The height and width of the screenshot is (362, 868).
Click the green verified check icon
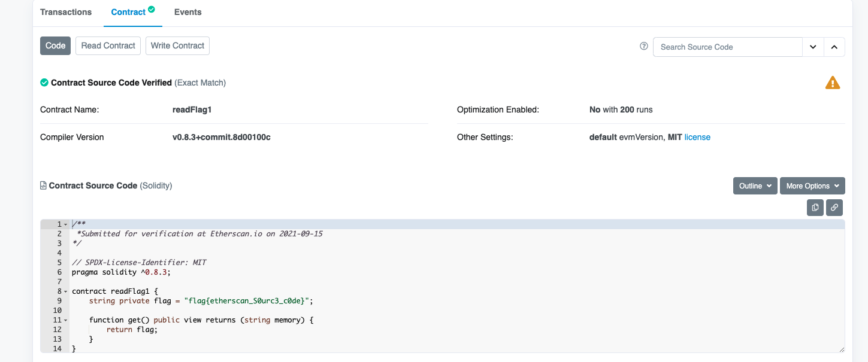coord(44,83)
